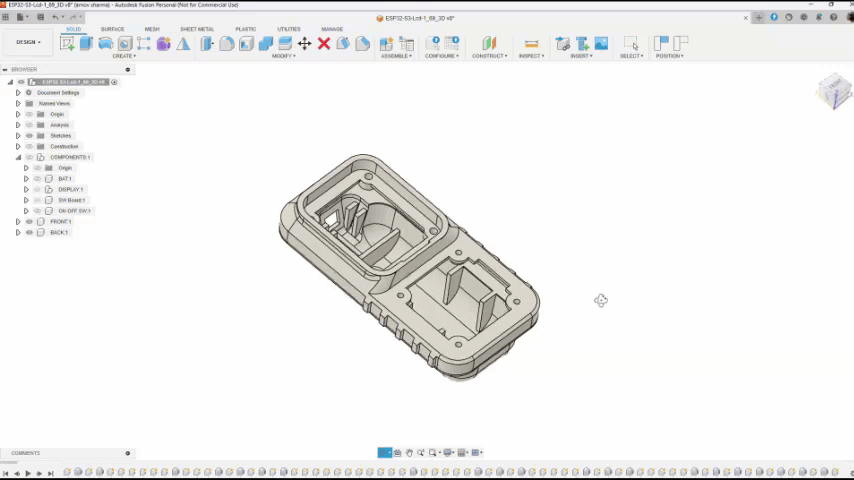Expand the Named Views node
854x480 pixels.
coord(18,104)
